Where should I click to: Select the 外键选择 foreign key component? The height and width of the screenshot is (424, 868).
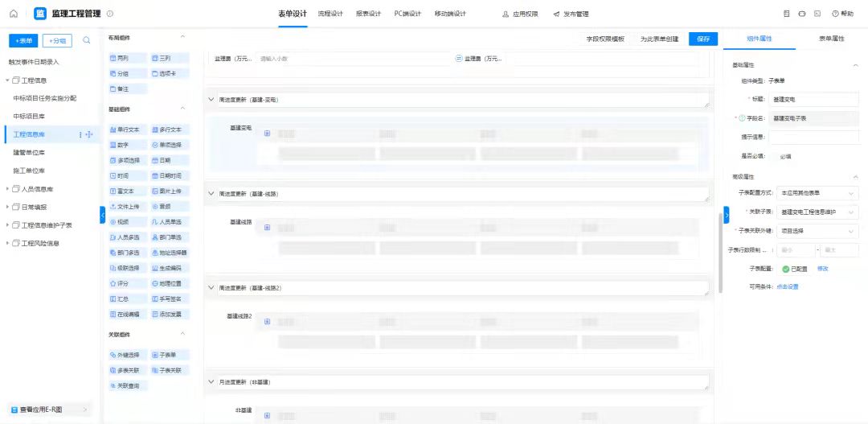[127, 355]
